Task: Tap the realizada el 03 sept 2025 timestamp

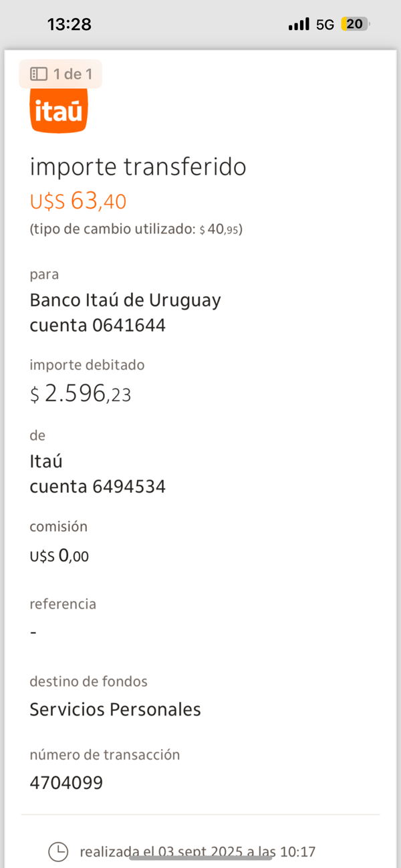Action: (197, 851)
